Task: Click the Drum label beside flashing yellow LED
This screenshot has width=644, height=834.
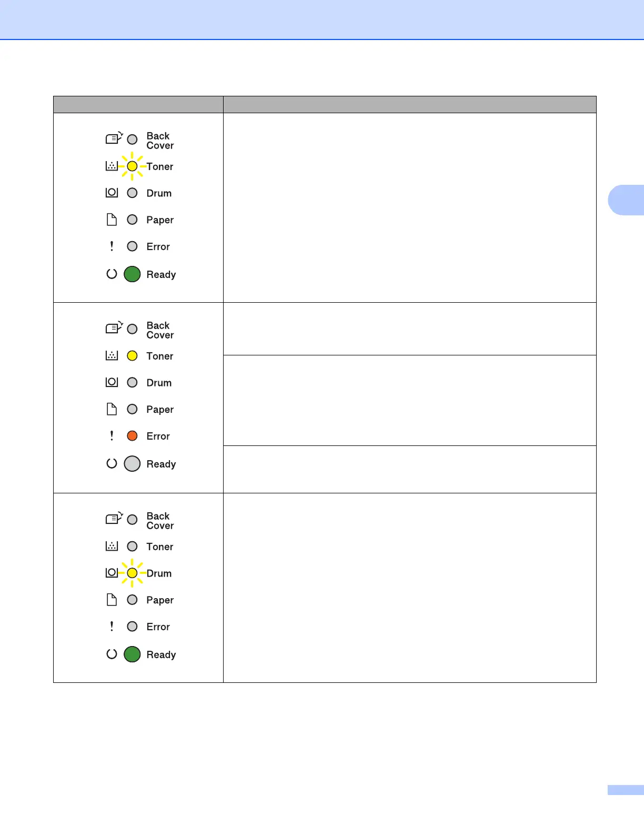Action: pos(159,573)
